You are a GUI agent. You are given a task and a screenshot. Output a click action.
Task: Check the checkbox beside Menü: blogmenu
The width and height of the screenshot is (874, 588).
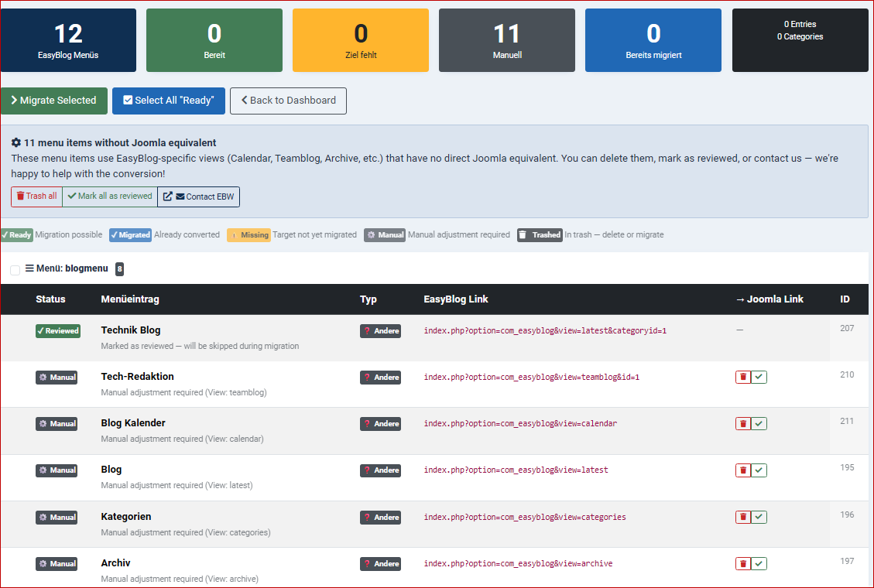tap(15, 268)
